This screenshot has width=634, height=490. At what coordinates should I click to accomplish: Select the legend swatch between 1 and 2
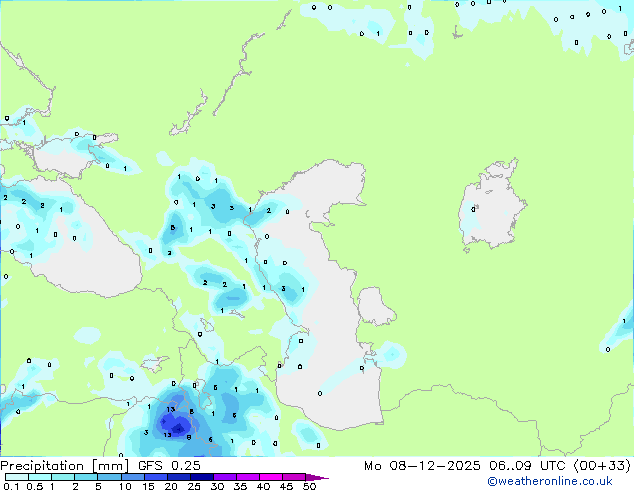[63, 477]
